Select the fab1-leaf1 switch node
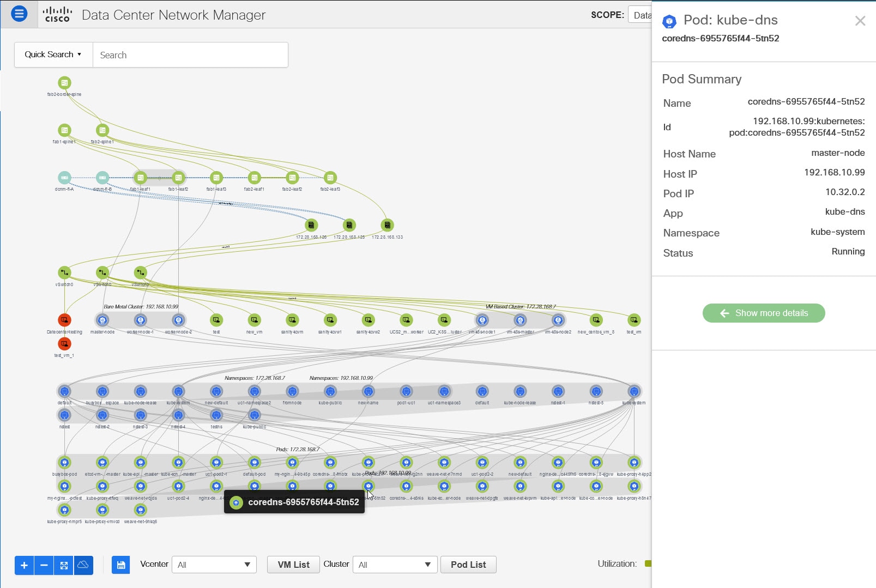This screenshot has width=876, height=588. (141, 178)
